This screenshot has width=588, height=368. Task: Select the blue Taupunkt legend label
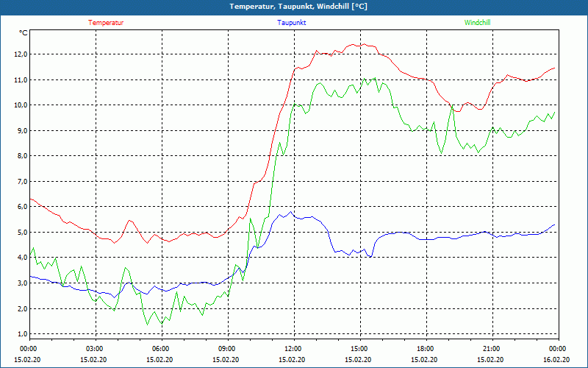[x=291, y=23]
